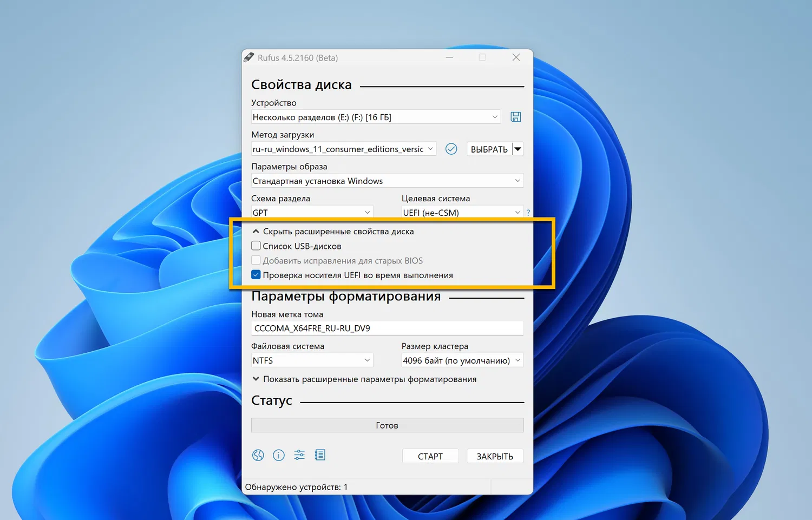Click the Rufus 4.5.2160 (Beta) title text
The height and width of the screenshot is (520, 812).
tap(298, 58)
